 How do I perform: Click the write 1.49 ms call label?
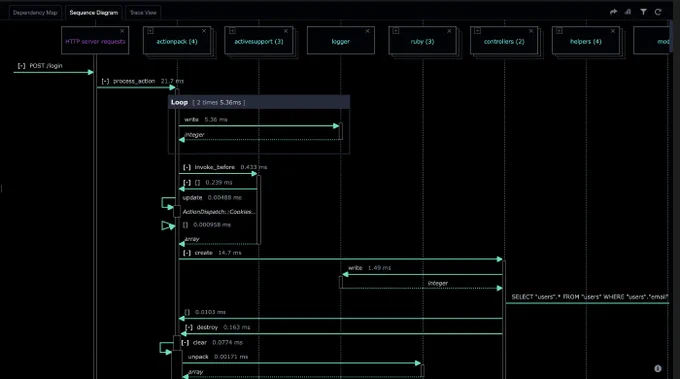369,268
